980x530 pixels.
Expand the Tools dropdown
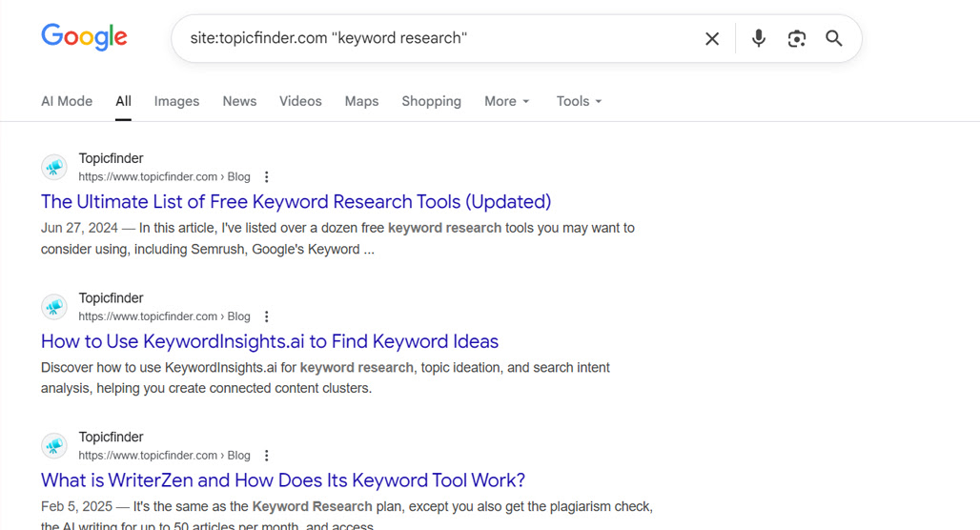pyautogui.click(x=579, y=101)
